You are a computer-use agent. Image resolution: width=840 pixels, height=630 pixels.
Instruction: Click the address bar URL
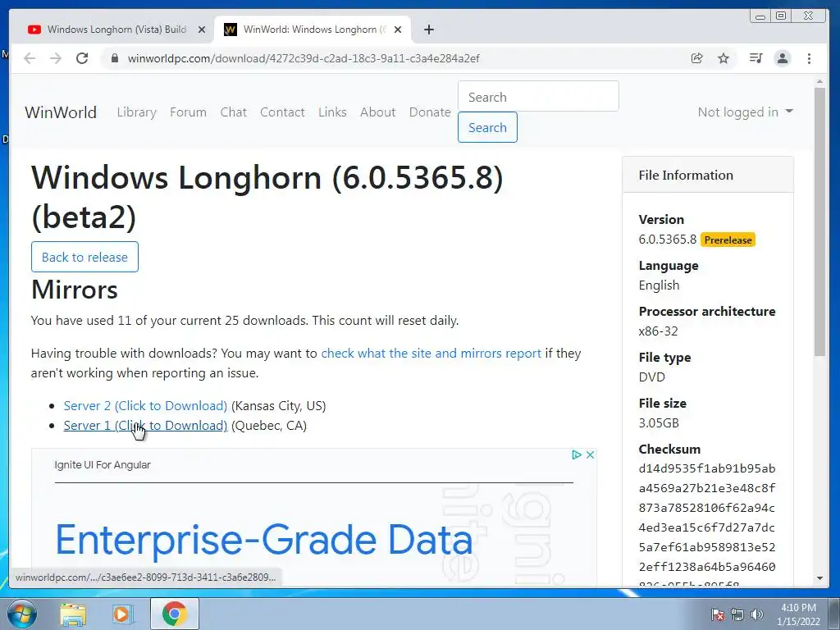304,58
